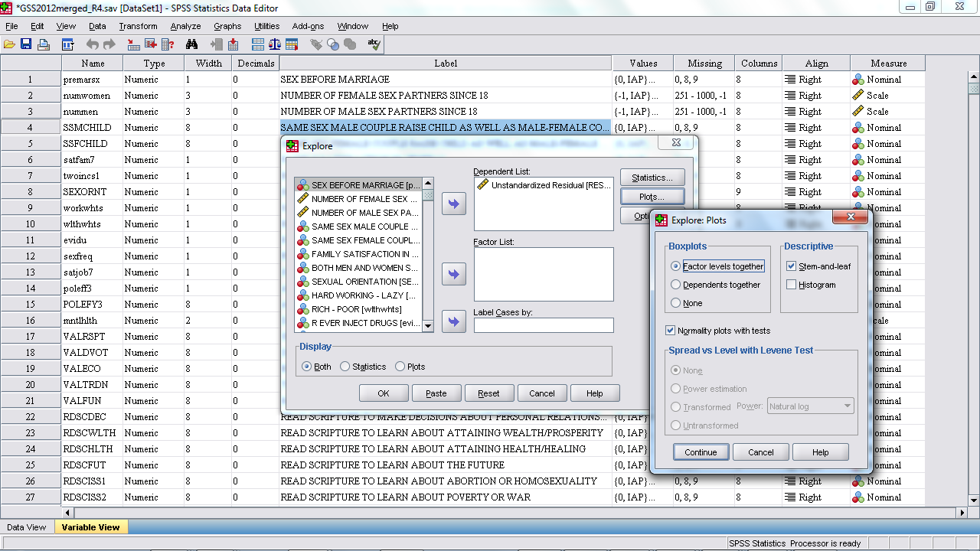Click Cancel in the Explore dialog

(541, 393)
